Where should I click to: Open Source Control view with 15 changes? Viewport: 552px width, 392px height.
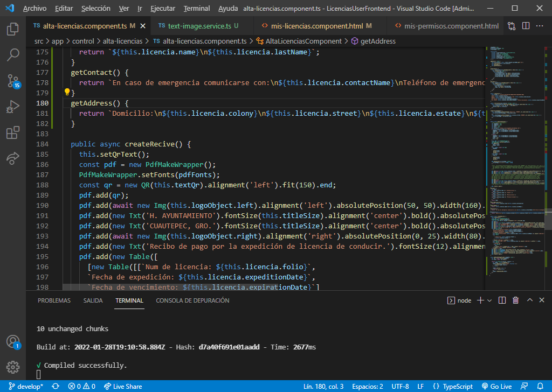pos(13,81)
